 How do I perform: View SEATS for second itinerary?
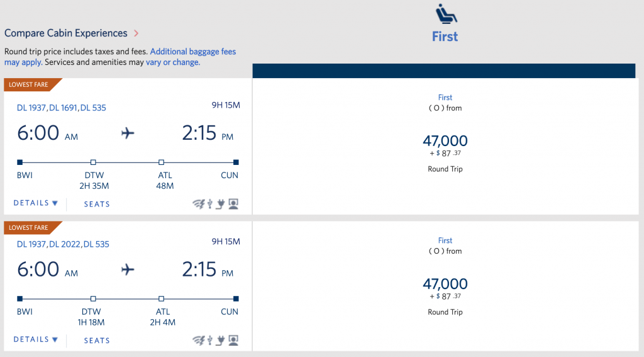coord(97,341)
